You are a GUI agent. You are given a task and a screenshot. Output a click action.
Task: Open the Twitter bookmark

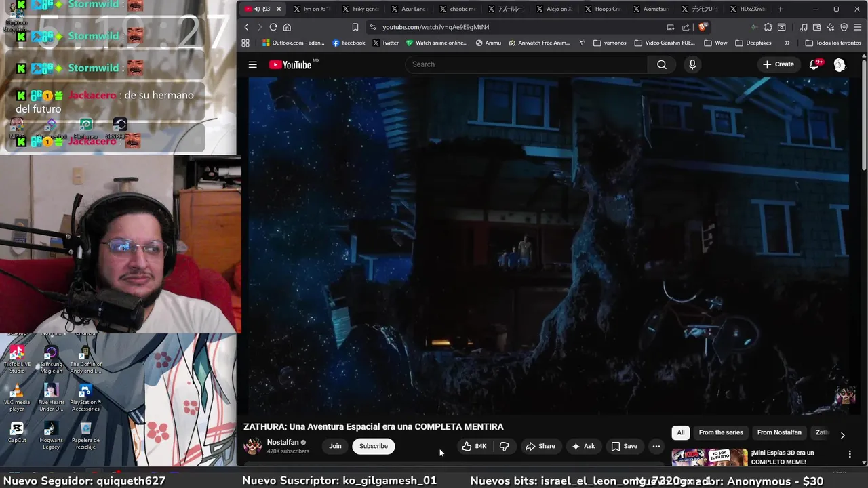(x=386, y=43)
